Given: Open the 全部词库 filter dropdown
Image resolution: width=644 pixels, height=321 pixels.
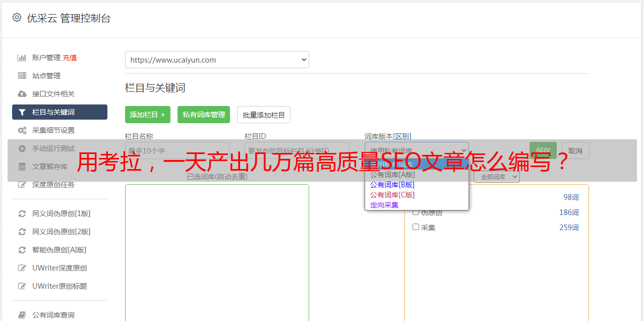Looking at the screenshot, I should [x=497, y=177].
